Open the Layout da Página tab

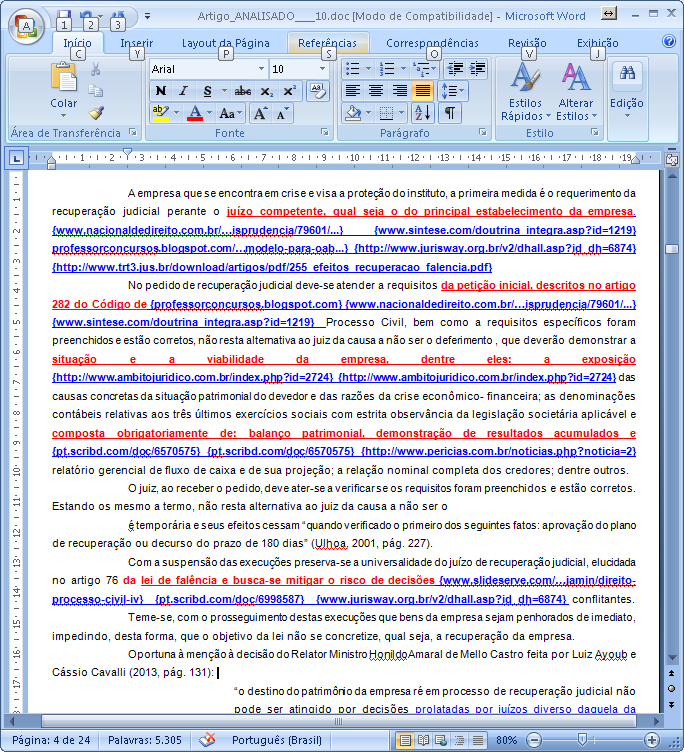pos(225,43)
